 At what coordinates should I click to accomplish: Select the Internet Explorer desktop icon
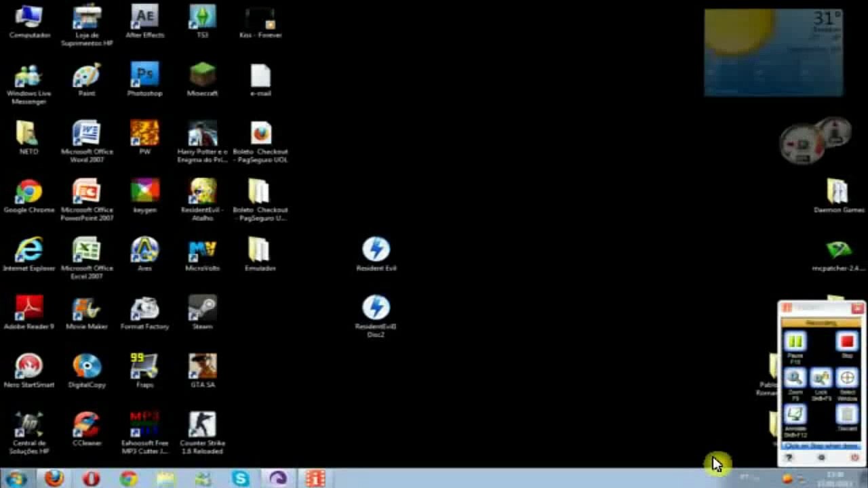[x=29, y=255]
